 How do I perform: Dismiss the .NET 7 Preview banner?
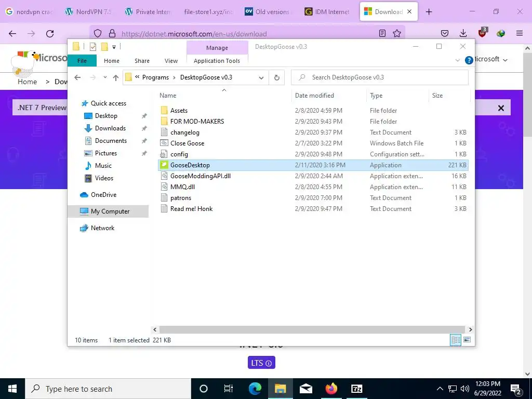click(x=501, y=108)
